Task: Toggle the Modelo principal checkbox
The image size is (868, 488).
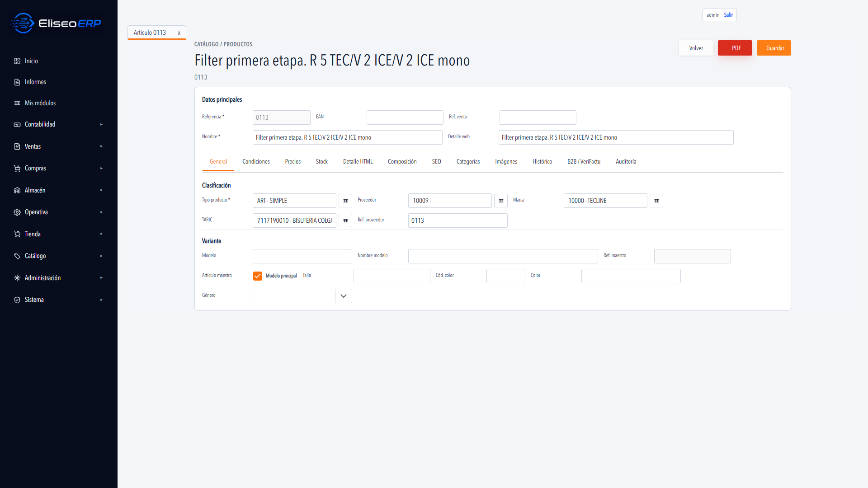Action: (x=258, y=276)
